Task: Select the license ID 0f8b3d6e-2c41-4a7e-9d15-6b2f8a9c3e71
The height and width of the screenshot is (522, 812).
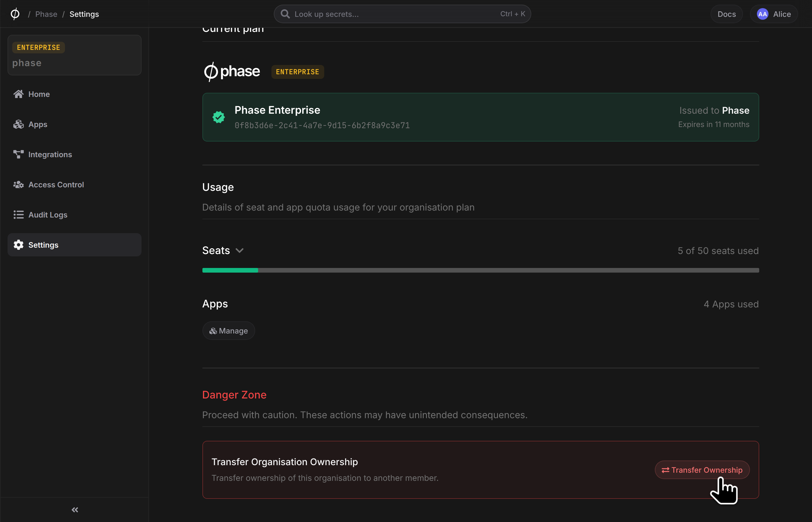Action: click(x=322, y=125)
